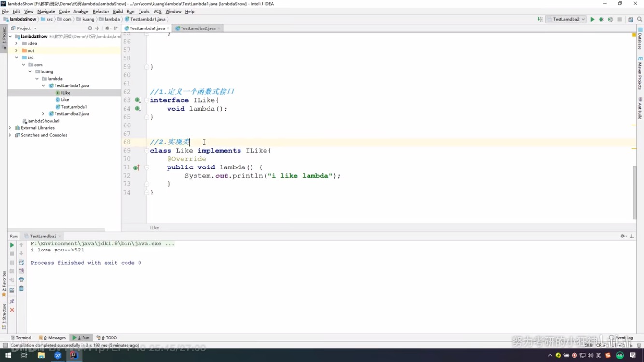The height and width of the screenshot is (362, 644).
Task: Click the gutter icon on line 64
Action: point(138,109)
